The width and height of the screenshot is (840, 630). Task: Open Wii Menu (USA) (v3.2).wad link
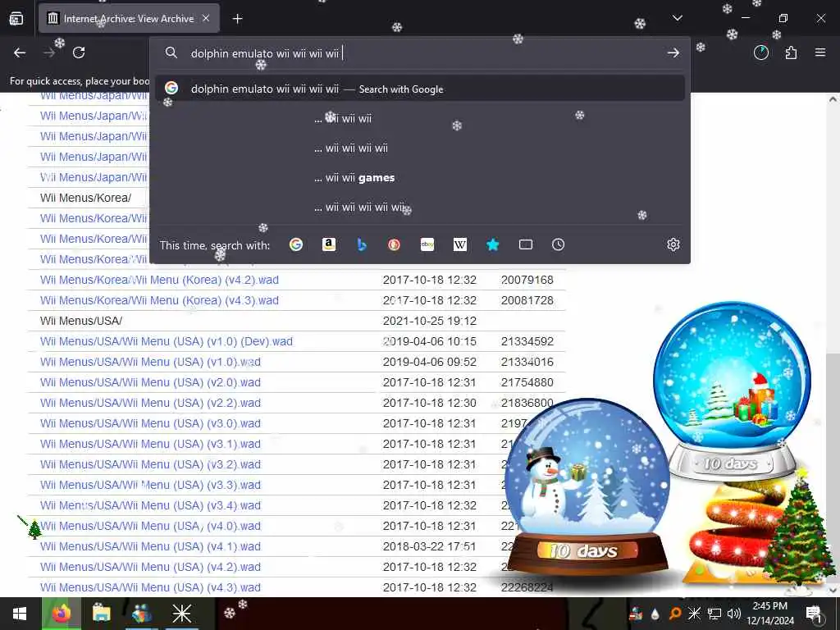click(150, 464)
